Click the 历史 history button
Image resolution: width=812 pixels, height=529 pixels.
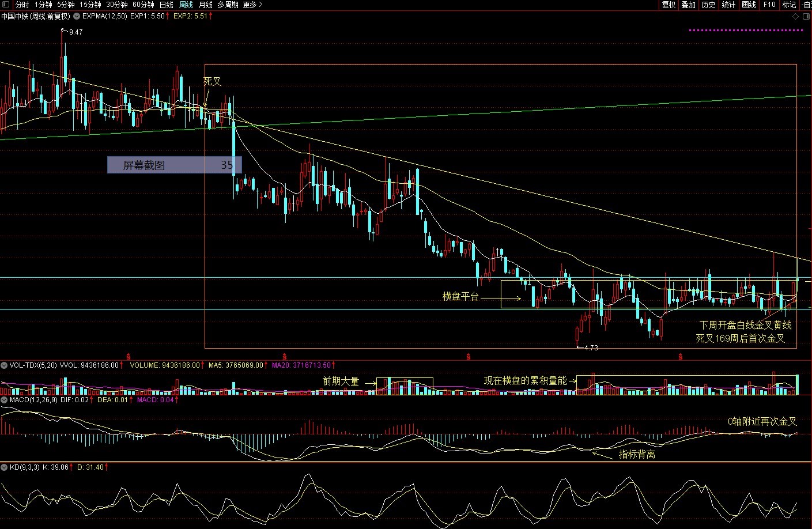(708, 5)
